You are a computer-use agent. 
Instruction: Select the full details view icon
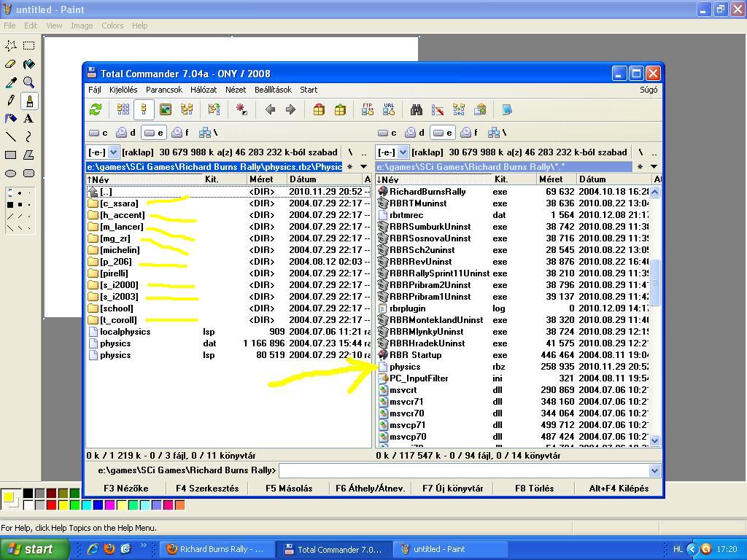144,110
